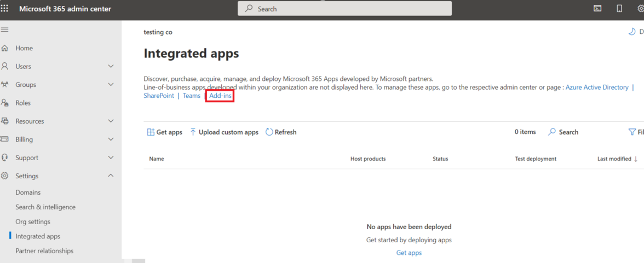Click the Users person icon
This screenshot has width=644, height=263.
[5, 67]
